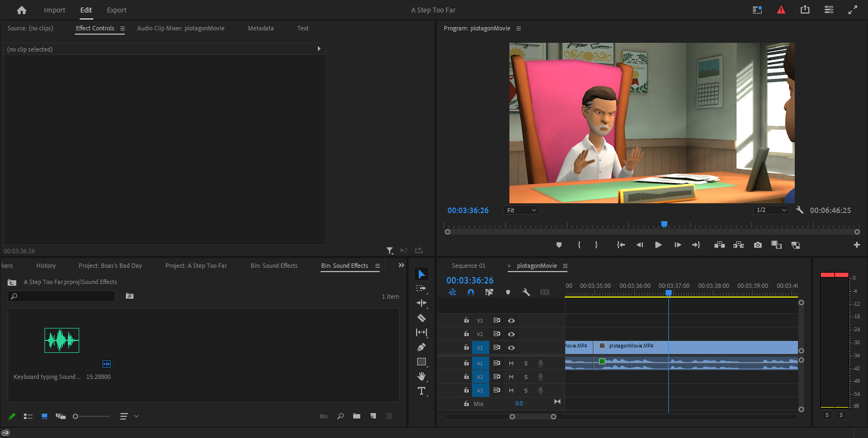
Task: Open the 1/2 playback resolution dropdown
Action: [771, 210]
